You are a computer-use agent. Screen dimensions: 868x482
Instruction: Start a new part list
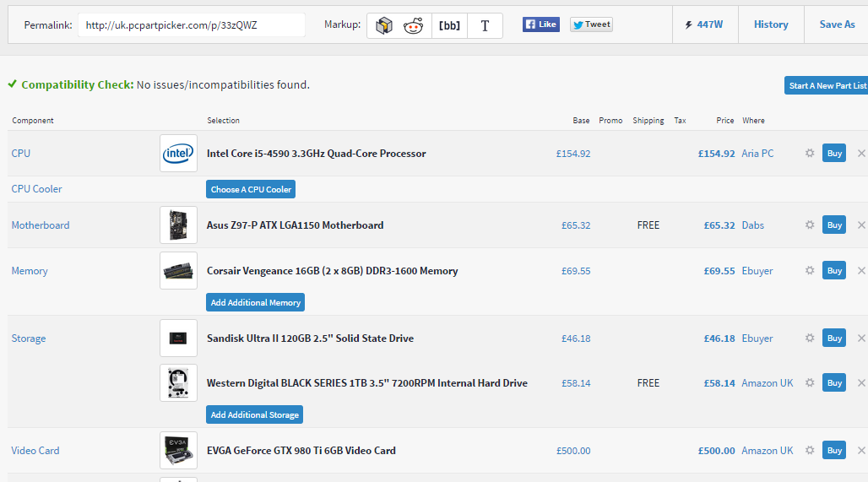click(827, 85)
